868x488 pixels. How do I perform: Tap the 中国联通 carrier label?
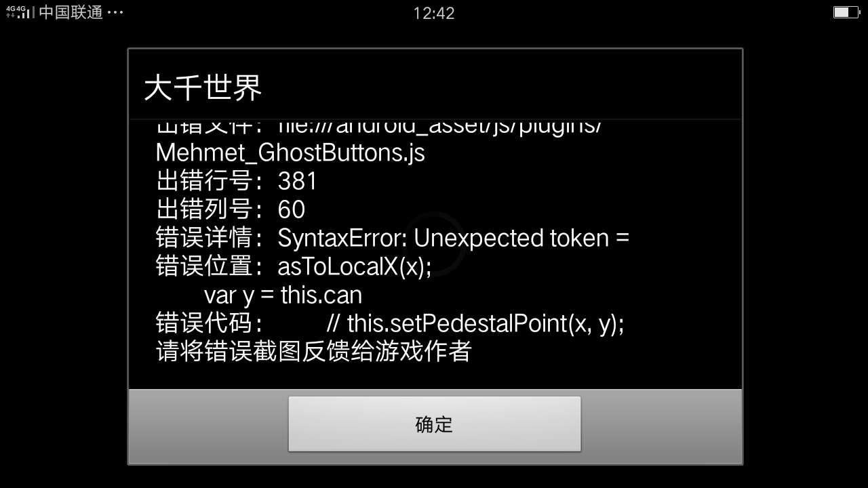(x=71, y=12)
